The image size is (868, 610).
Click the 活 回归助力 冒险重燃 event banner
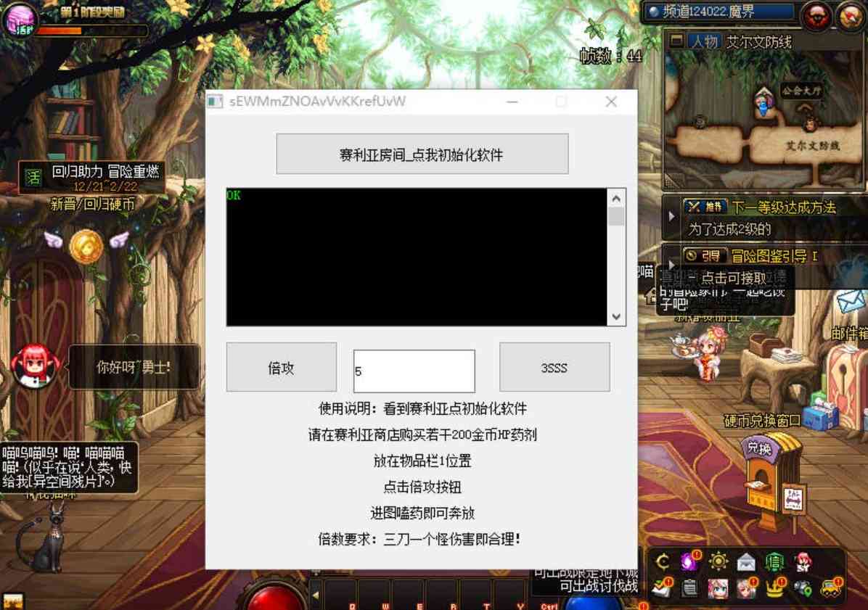pyautogui.click(x=92, y=178)
